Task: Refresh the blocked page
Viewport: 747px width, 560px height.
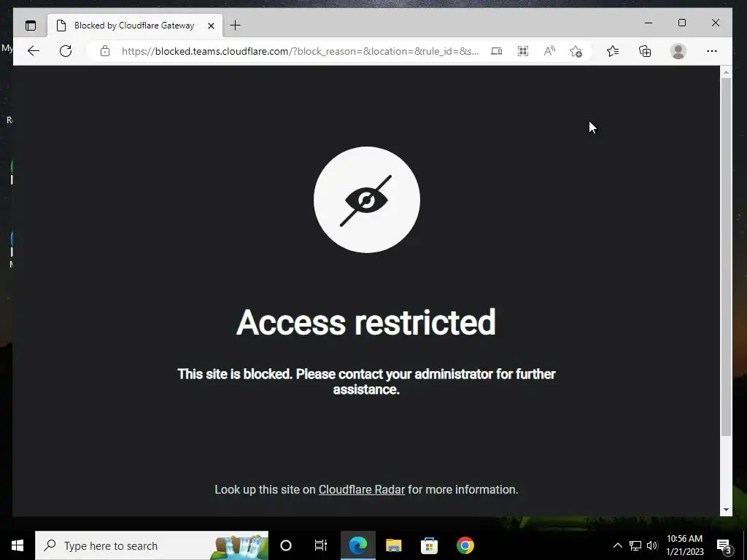Action: (x=66, y=51)
